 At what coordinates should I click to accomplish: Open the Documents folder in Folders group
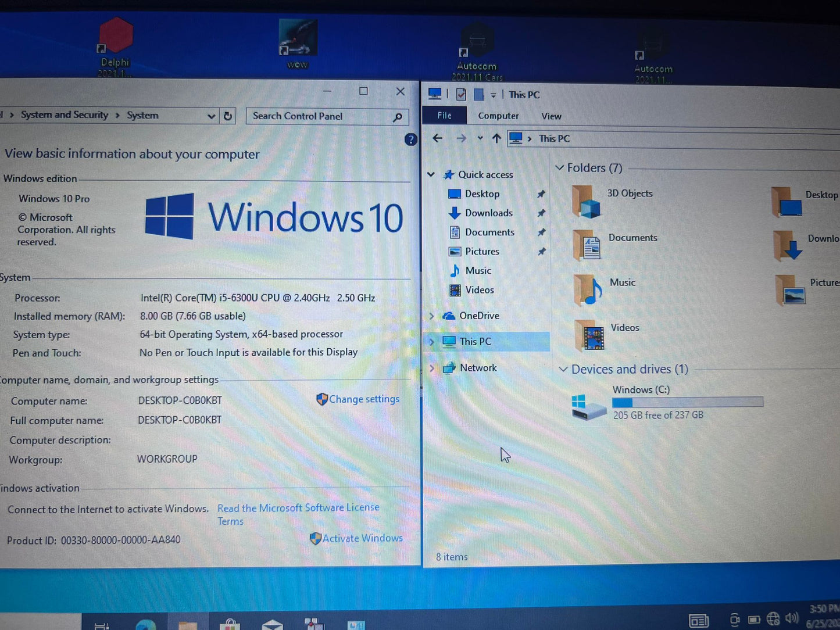614,245
